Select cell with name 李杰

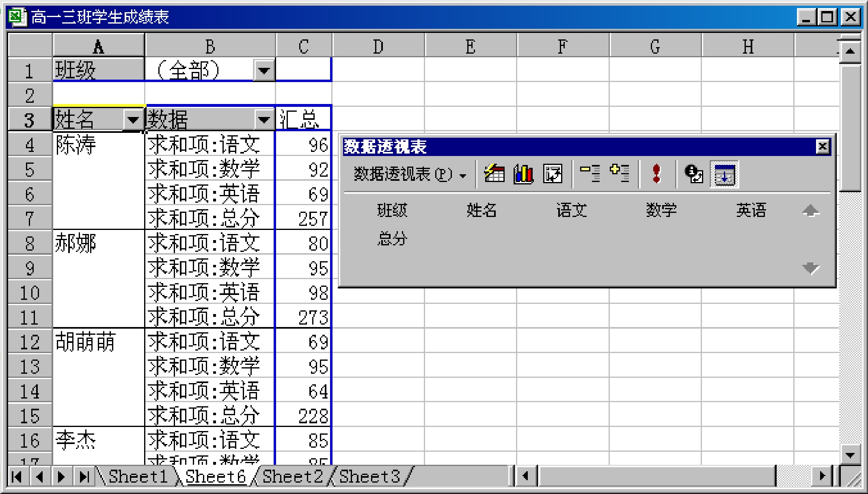tap(99, 440)
